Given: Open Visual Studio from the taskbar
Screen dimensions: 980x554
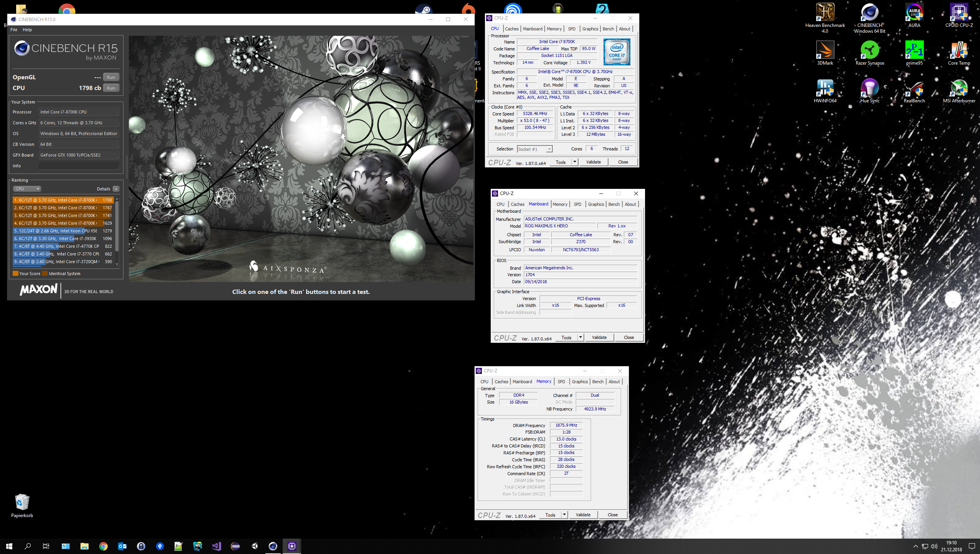Looking at the screenshot, I should [216, 546].
